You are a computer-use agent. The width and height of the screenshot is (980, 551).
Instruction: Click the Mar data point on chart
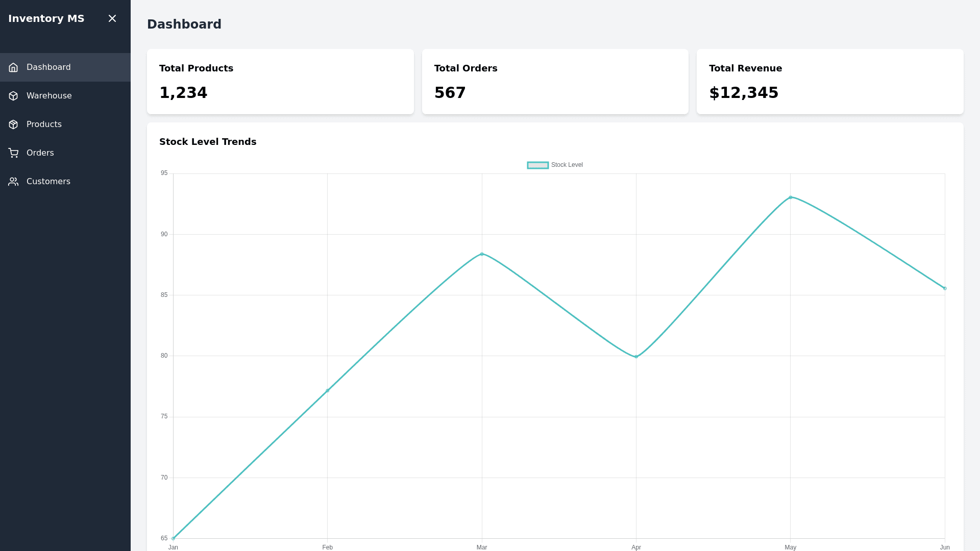482,254
